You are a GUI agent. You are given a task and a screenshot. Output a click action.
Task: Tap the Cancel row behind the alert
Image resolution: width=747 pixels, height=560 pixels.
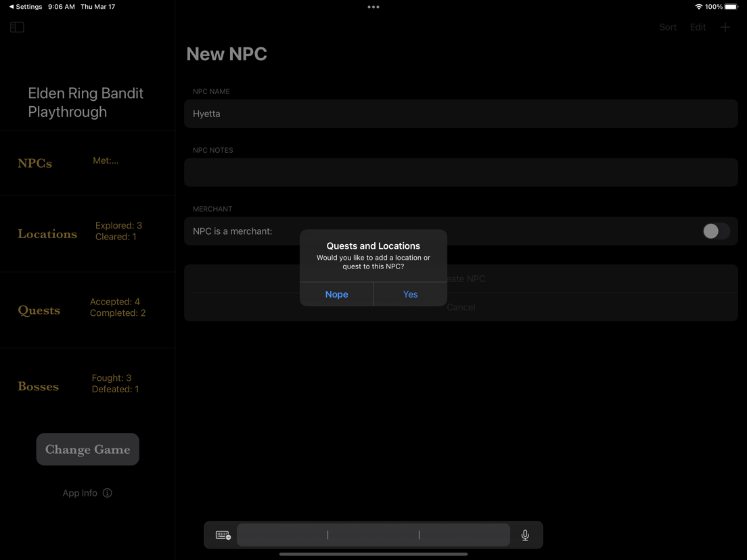tap(461, 307)
